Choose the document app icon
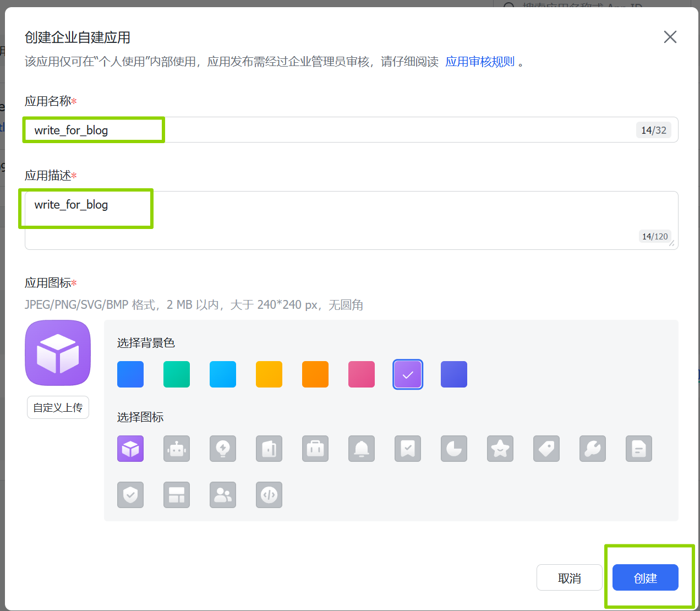The width and height of the screenshot is (700, 611). 639,449
